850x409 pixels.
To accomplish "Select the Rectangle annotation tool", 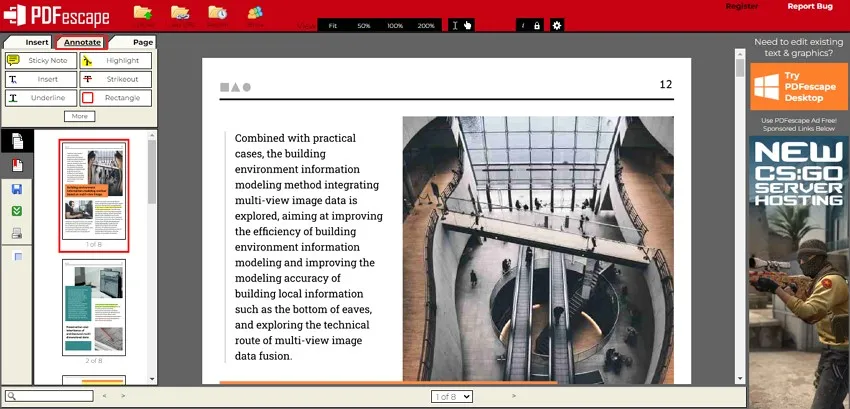I will pos(115,98).
